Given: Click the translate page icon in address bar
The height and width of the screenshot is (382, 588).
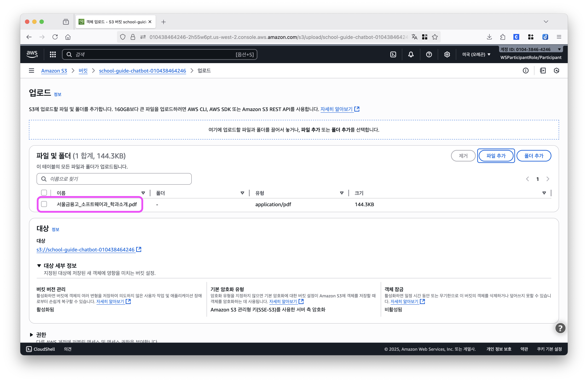Looking at the screenshot, I should tap(415, 37).
